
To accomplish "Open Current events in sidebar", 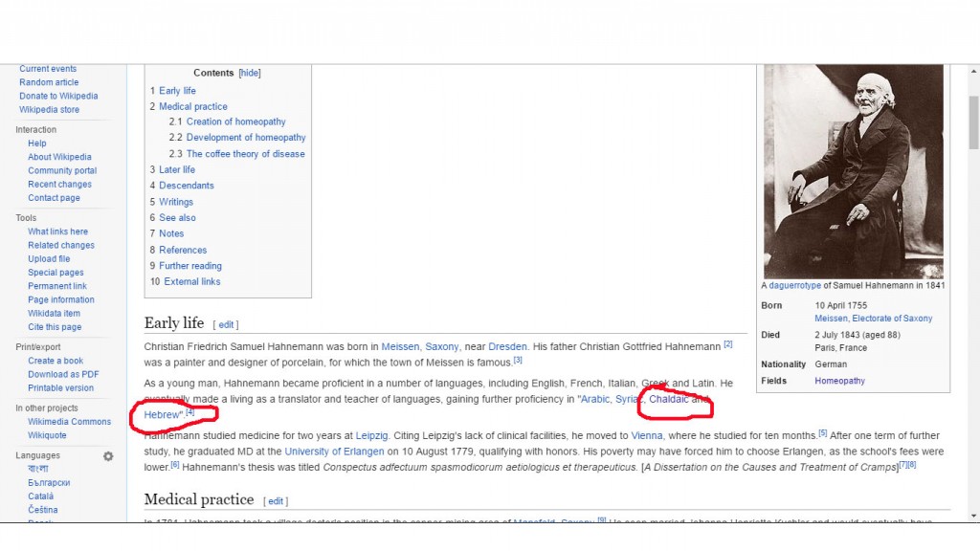I will [48, 69].
